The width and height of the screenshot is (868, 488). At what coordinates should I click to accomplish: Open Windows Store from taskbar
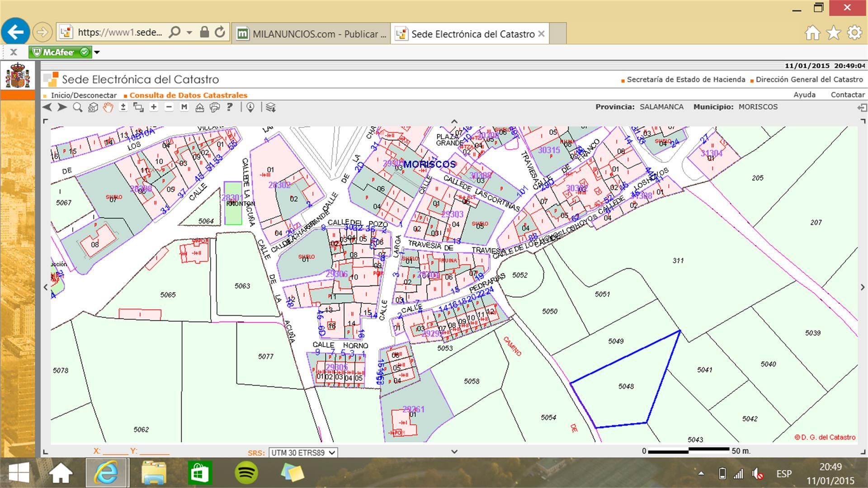point(200,473)
